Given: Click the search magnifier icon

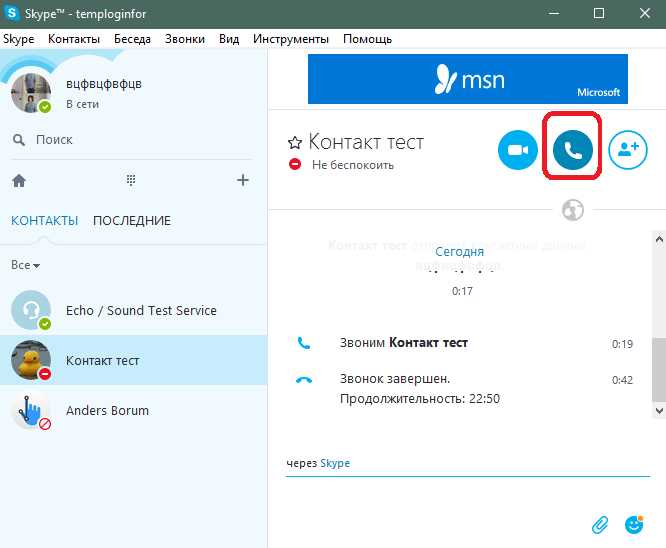Looking at the screenshot, I should click(19, 139).
